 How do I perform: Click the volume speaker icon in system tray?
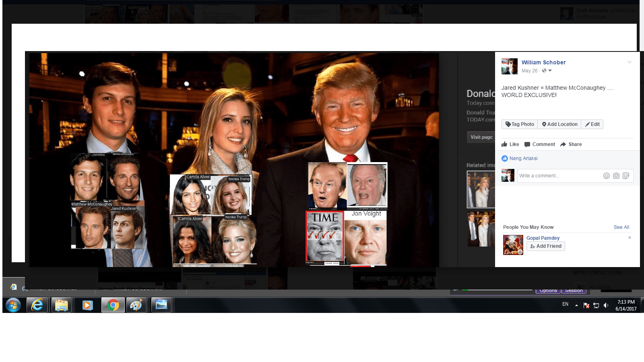tap(606, 305)
